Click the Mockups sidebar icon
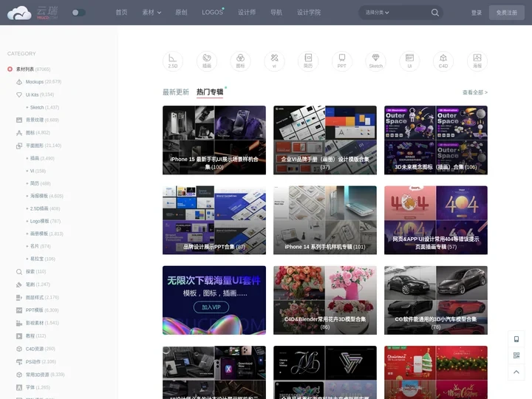Viewport: 532px width, 399px height. click(19, 82)
